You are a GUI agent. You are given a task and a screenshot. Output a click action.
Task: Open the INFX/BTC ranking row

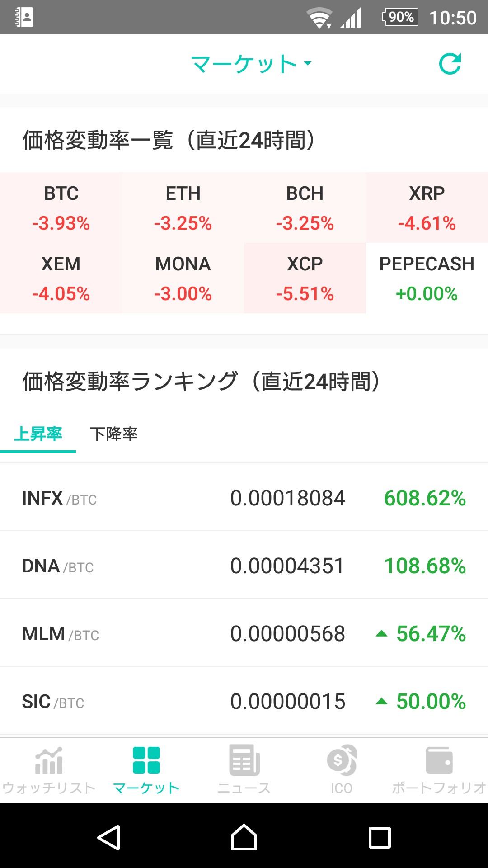244,498
